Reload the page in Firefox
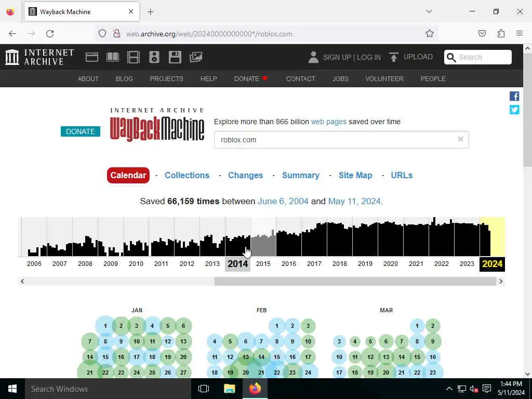 point(50,34)
